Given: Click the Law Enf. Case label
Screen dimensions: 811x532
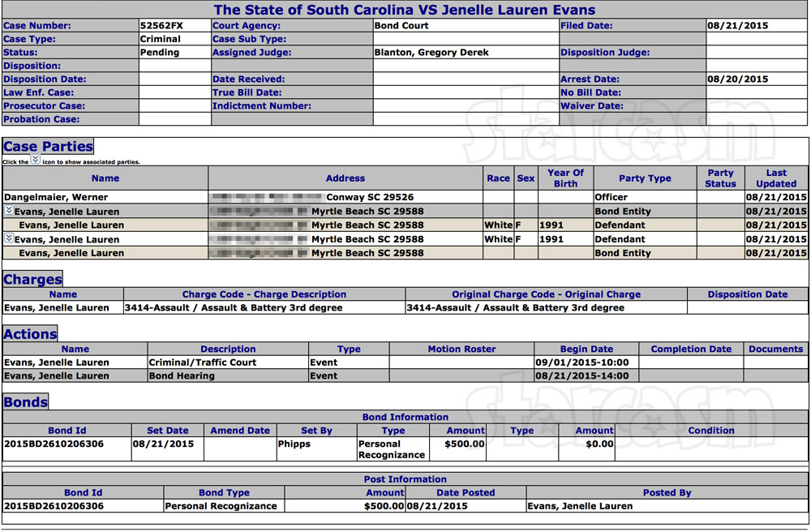Looking at the screenshot, I should tap(38, 92).
